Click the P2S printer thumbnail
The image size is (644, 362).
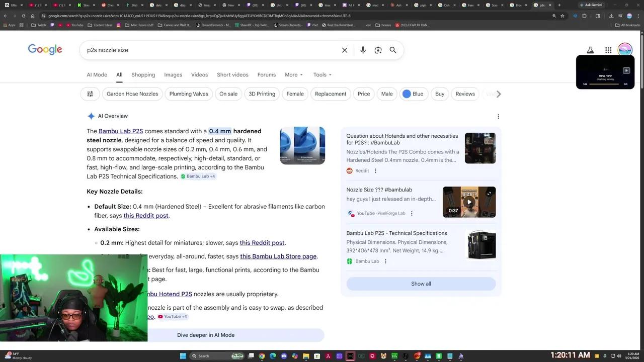(481, 245)
